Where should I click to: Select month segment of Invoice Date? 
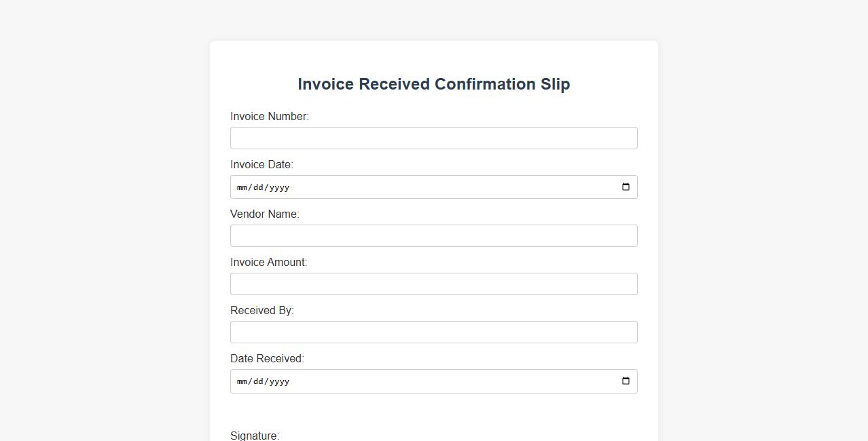(x=242, y=187)
